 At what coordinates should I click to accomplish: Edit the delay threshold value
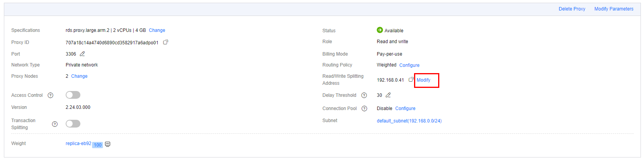click(x=388, y=95)
